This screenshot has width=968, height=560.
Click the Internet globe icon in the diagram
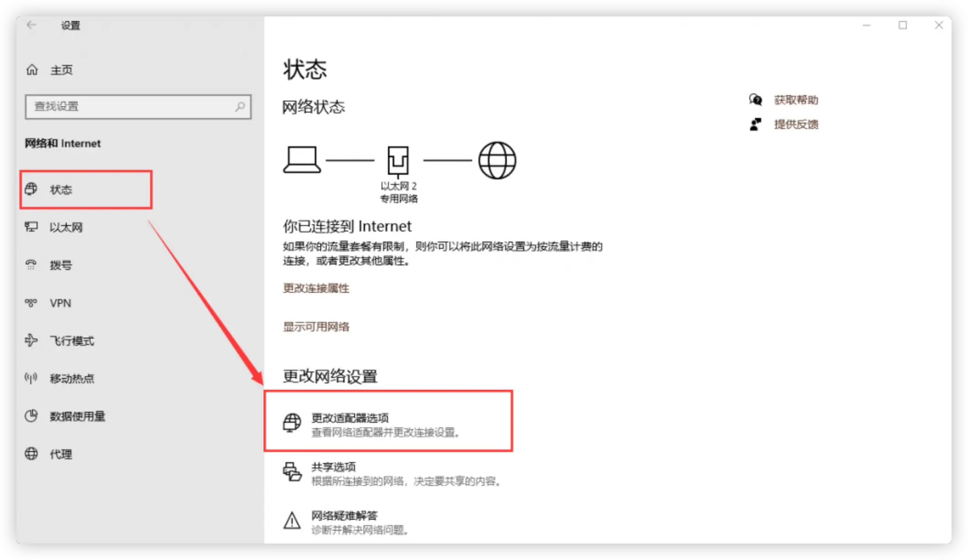497,160
